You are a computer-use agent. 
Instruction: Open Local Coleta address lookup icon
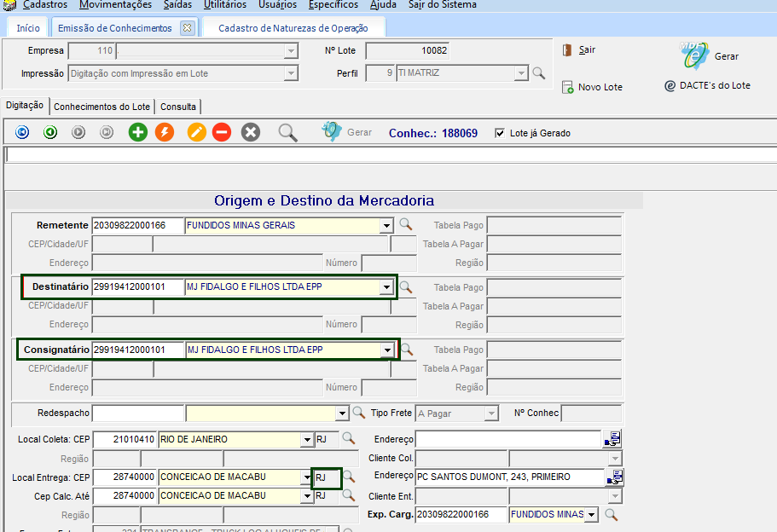tap(612, 439)
